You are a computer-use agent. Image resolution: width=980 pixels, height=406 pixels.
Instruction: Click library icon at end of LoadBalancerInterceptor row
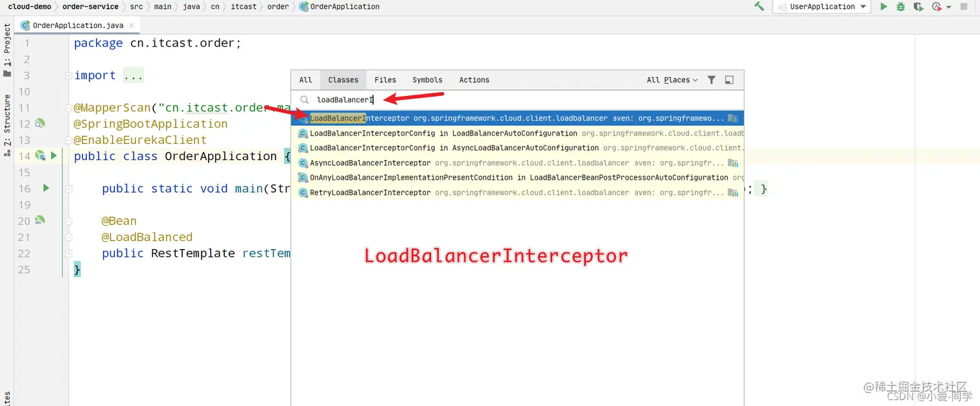click(733, 118)
